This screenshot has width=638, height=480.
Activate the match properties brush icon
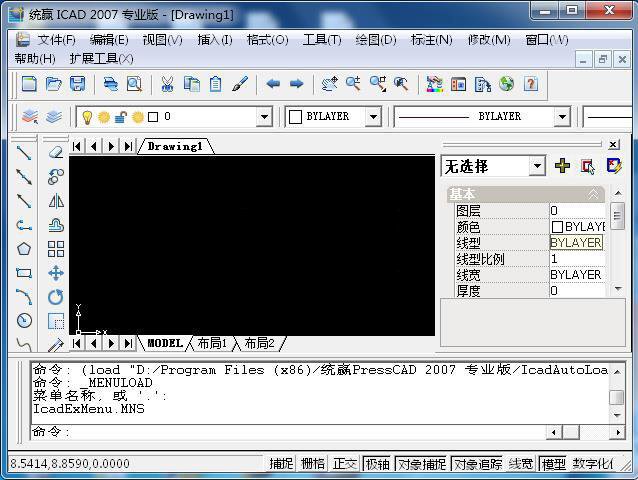(x=240, y=84)
